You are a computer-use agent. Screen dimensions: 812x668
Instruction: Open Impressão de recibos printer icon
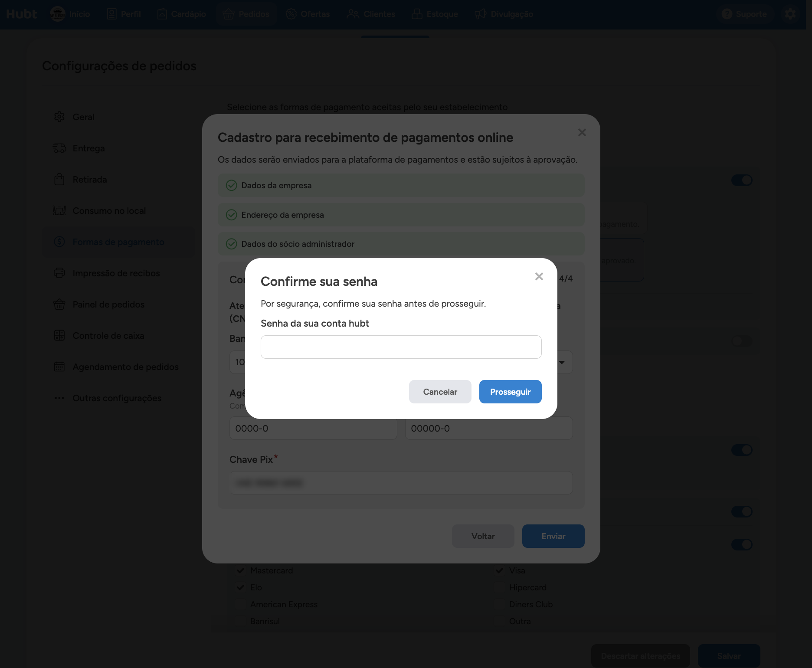pos(59,273)
